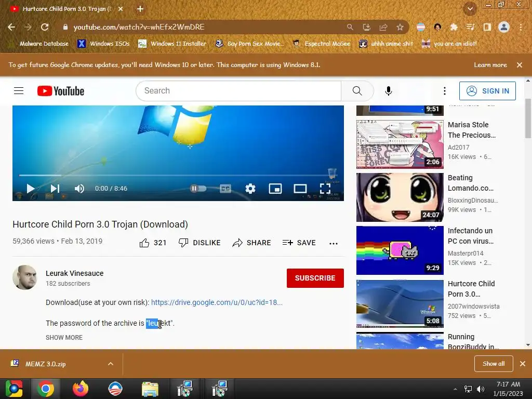Open a new browser tab
The image size is (532, 399).
[x=140, y=9]
